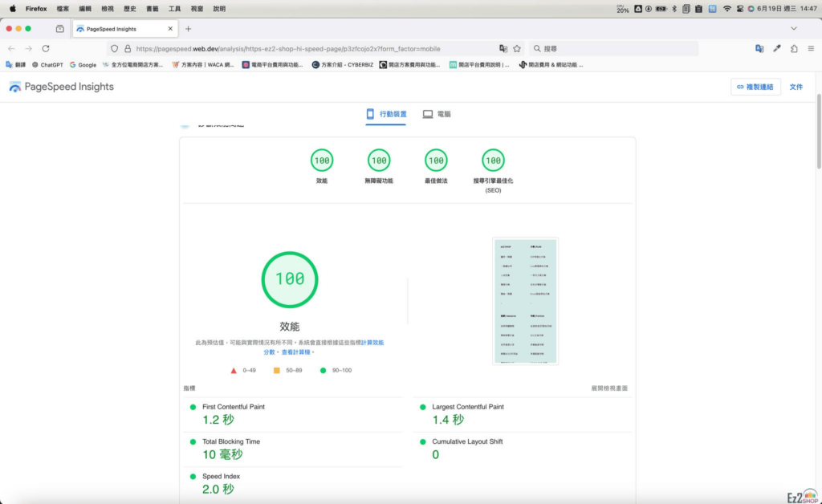
Task: Click the 無障礙功能 score gauge
Action: coord(379,161)
